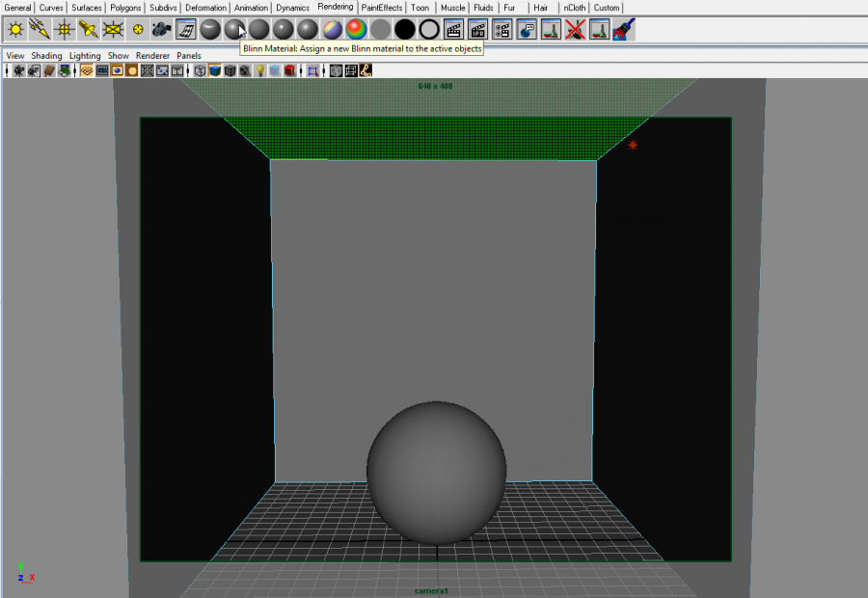Image resolution: width=868 pixels, height=598 pixels.
Task: Render the current frame using clapperboard icon
Action: [x=453, y=30]
